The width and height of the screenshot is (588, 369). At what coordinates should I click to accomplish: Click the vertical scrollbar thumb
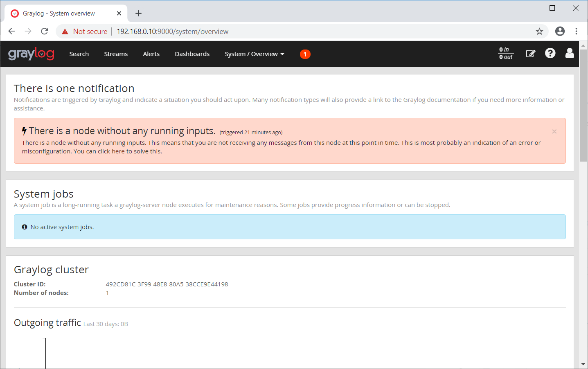click(x=583, y=106)
